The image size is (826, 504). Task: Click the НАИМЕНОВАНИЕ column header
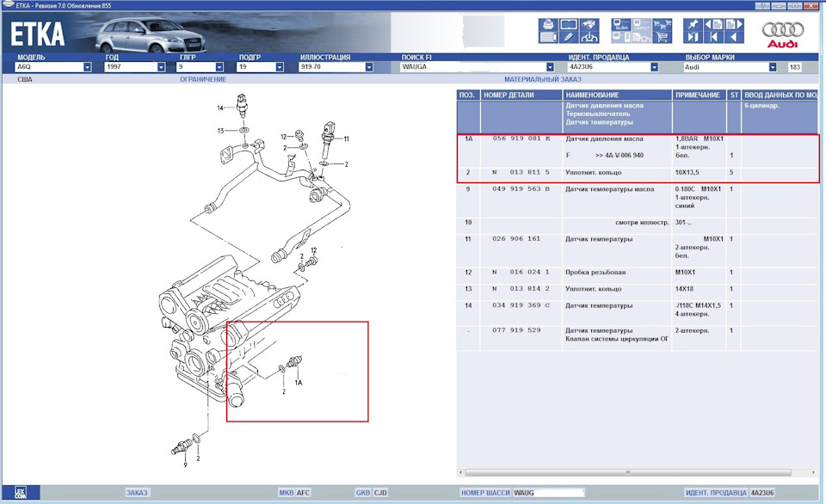618,95
